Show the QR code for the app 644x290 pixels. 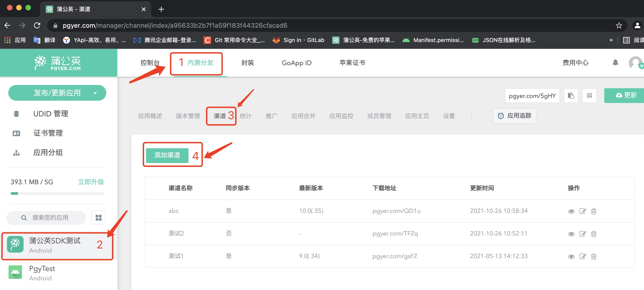pyautogui.click(x=589, y=96)
